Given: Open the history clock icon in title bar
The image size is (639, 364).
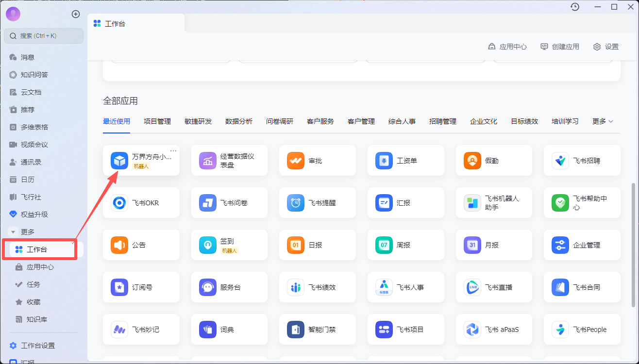Looking at the screenshot, I should 575,7.
